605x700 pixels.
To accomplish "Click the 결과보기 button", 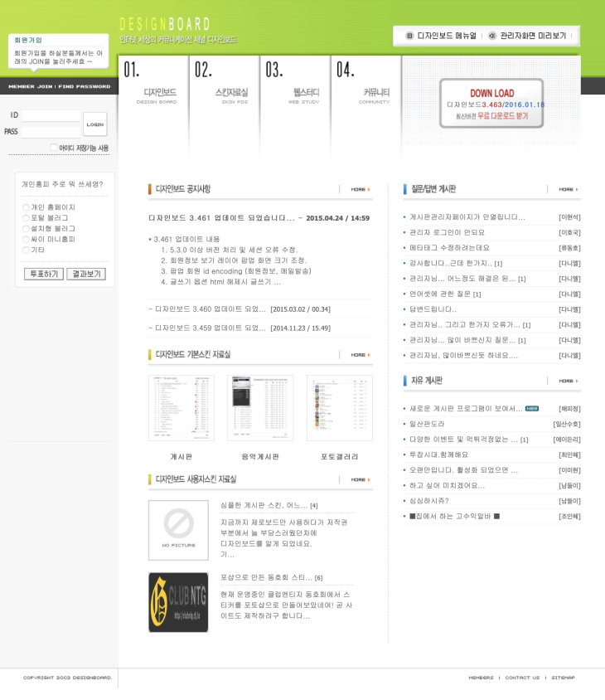I will (x=86, y=274).
